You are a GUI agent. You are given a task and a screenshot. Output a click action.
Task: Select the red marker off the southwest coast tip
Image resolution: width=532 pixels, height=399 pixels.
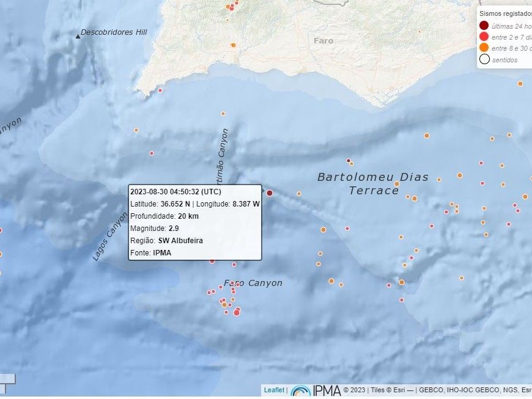160,90
